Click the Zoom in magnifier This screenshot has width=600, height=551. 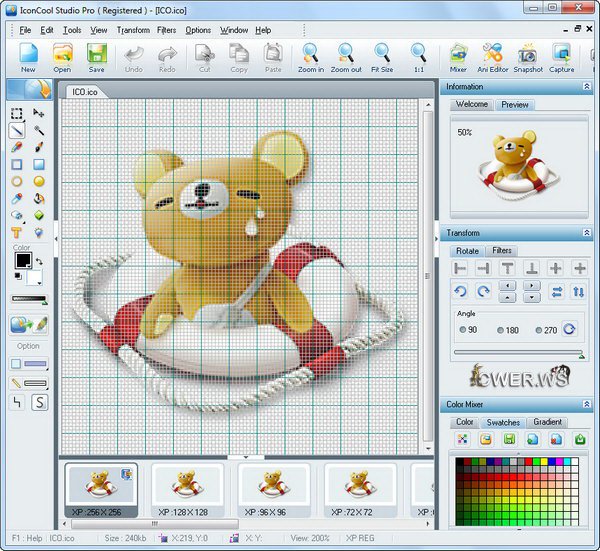click(310, 57)
